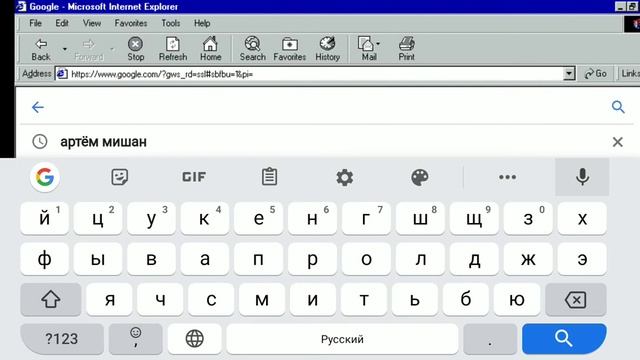Tap the я key

point(109,300)
